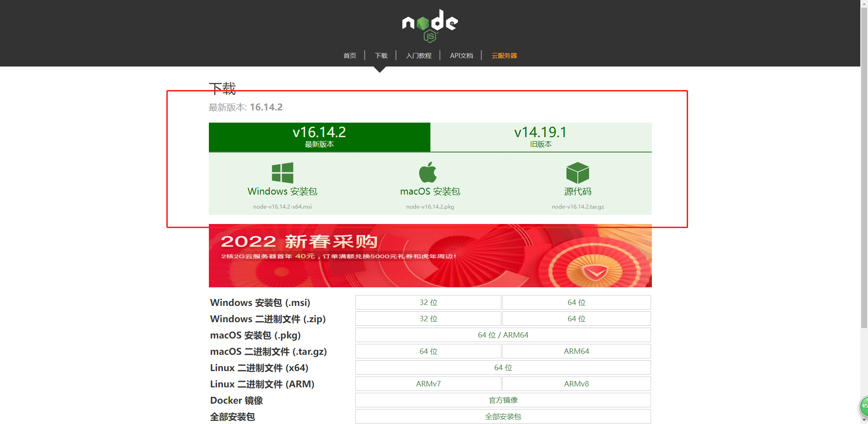868x424 pixels.
Task: Click the macOS 安装包 (.pkg) row label
Action: 255,335
